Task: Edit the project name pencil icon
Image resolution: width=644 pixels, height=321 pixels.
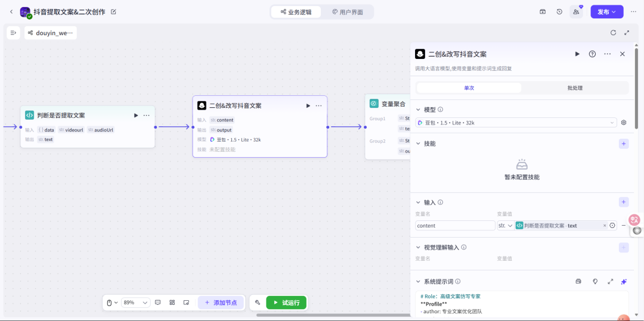Action: 114,12
